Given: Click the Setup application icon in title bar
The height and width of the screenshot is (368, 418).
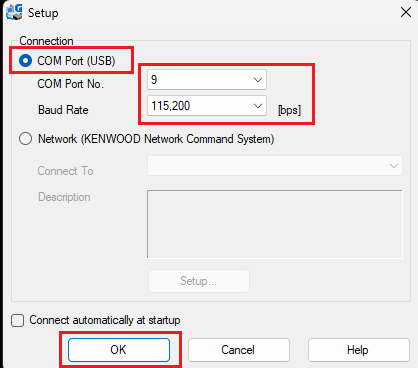Looking at the screenshot, I should pos(14,12).
